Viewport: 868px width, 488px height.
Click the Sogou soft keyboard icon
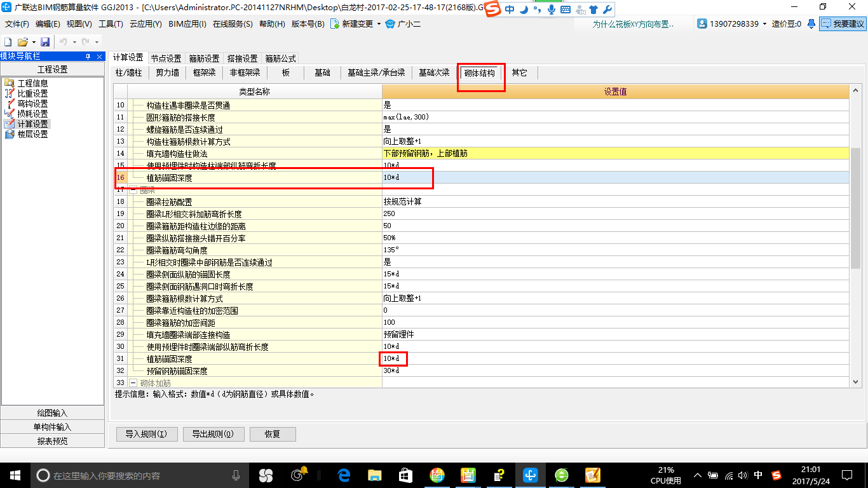pyautogui.click(x=565, y=10)
